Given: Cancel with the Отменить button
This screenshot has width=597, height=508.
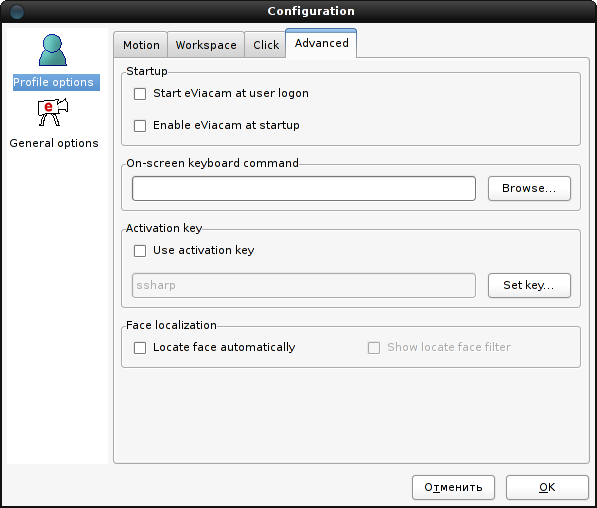Looking at the screenshot, I should 453,487.
